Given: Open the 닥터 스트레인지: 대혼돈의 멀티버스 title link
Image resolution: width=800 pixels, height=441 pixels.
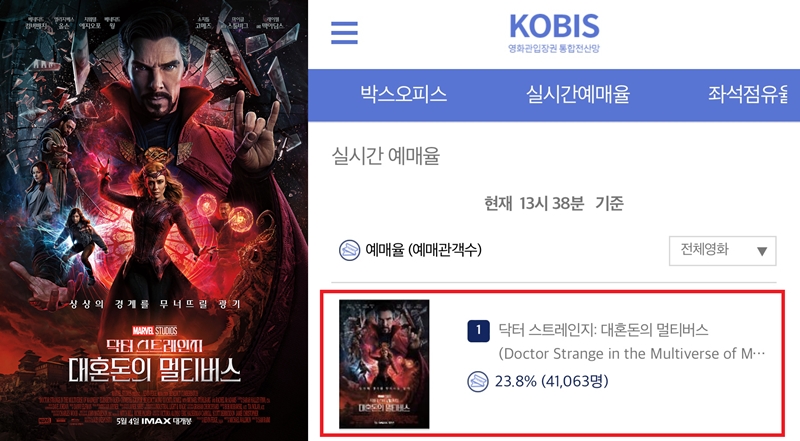Looking at the screenshot, I should pyautogui.click(x=603, y=330).
